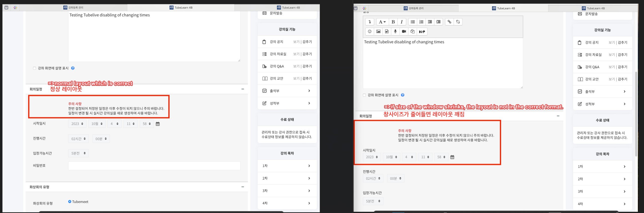
Task: Click the italic text icon
Action: [x=402, y=22]
